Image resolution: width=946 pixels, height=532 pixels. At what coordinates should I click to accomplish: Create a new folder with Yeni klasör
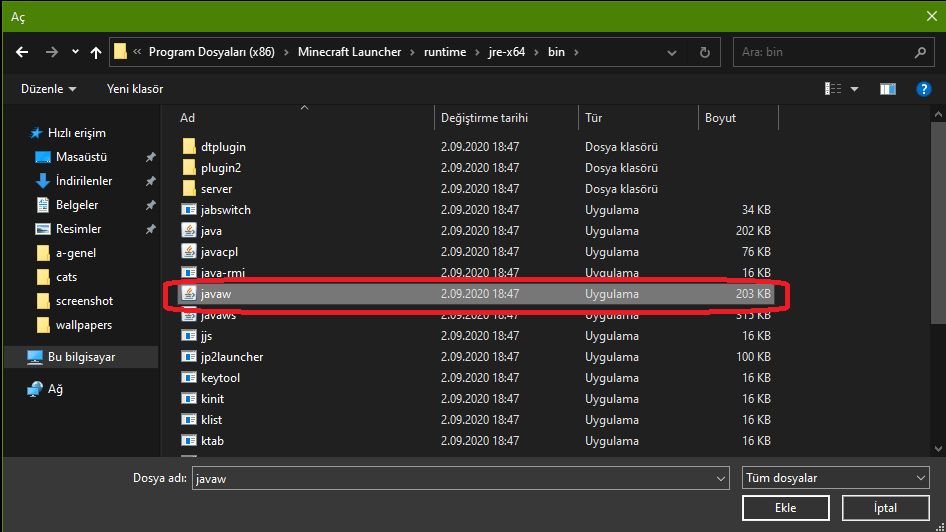click(135, 89)
